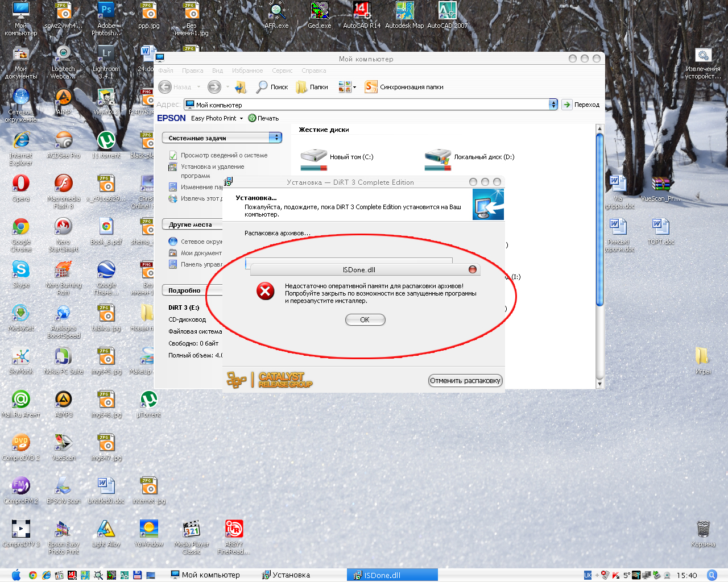Click the AFR.exe desktop icon
The width and height of the screenshot is (728, 582).
(x=276, y=15)
